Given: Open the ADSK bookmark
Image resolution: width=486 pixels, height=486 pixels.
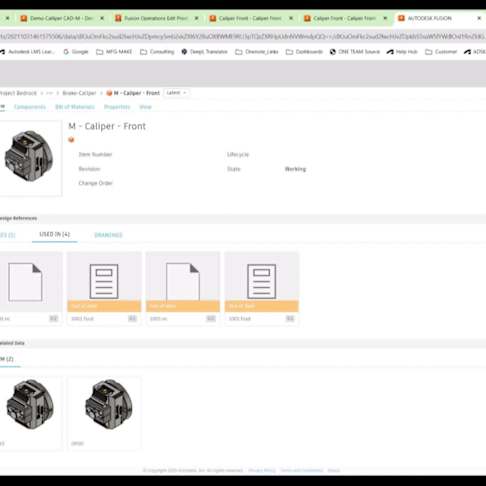Looking at the screenshot, I should click(475, 52).
